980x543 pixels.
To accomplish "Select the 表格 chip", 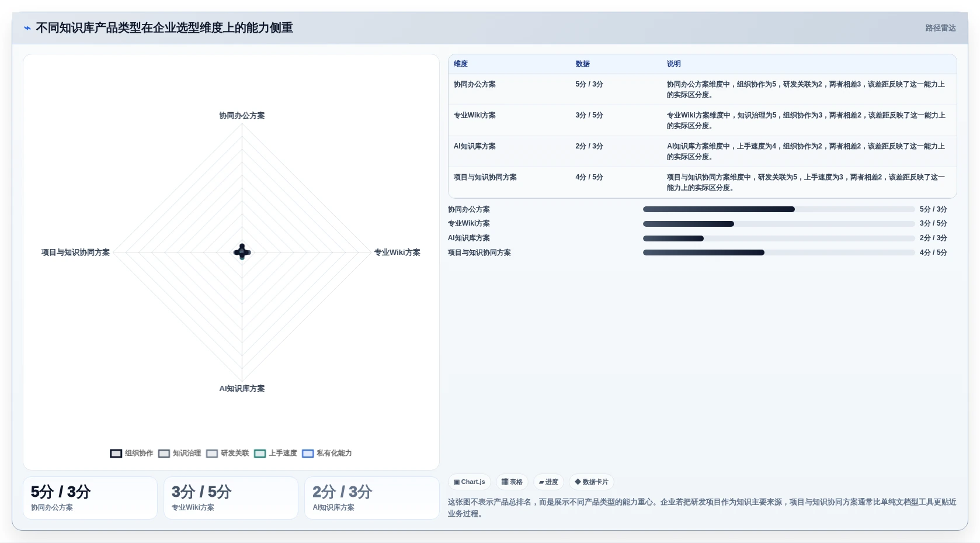I will pyautogui.click(x=512, y=482).
